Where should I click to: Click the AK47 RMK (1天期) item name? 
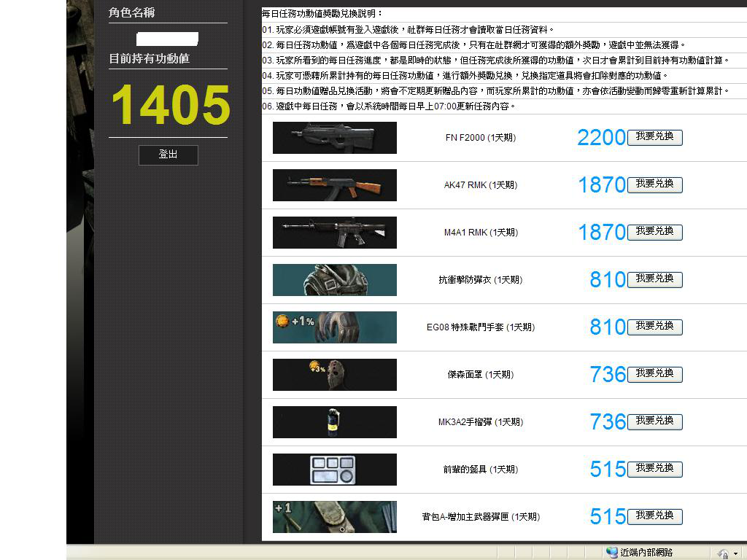click(481, 185)
